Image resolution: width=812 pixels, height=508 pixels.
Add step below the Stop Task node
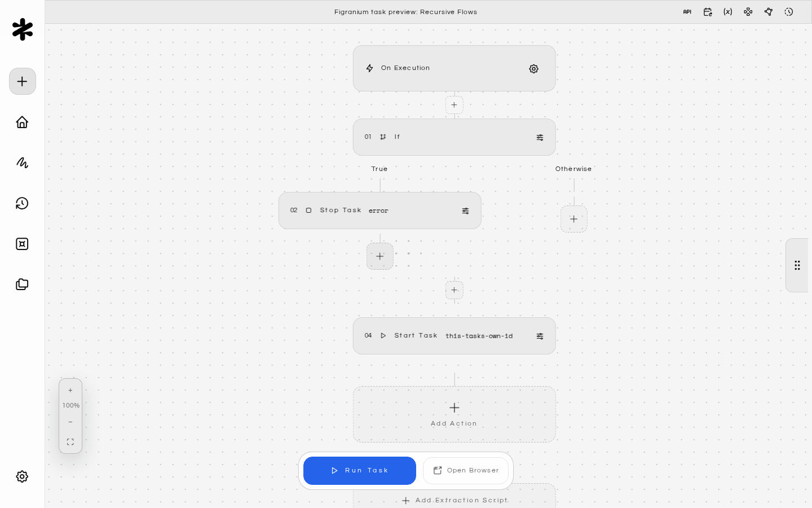coord(380,256)
